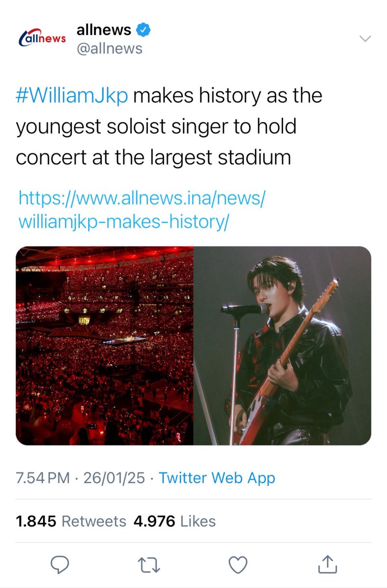View the red stadium crowd photo
387x588 pixels.
(105, 346)
